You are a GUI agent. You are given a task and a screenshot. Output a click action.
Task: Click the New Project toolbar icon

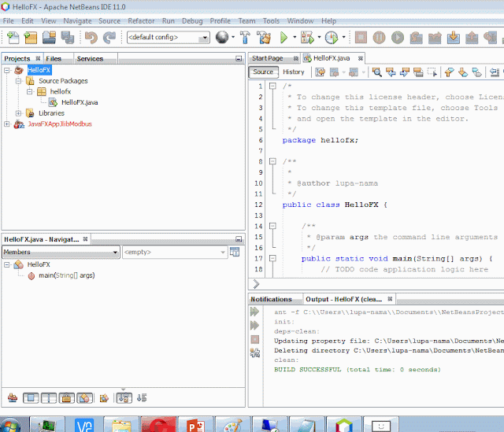[31, 37]
